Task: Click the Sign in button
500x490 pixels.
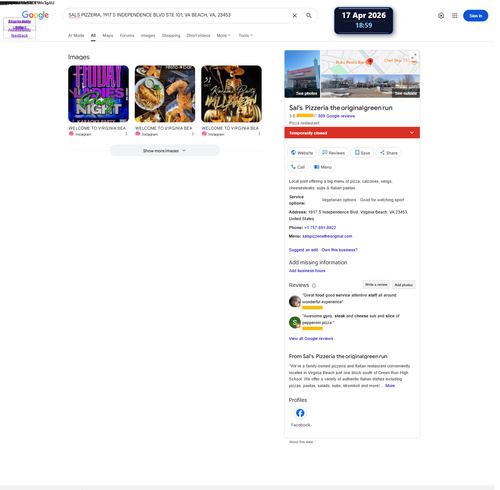Action: pos(475,16)
